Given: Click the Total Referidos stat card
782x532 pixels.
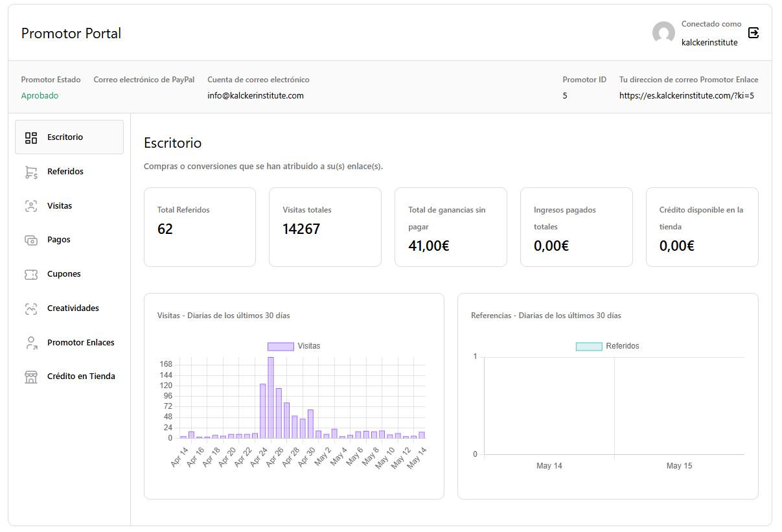Looking at the screenshot, I should tap(200, 227).
